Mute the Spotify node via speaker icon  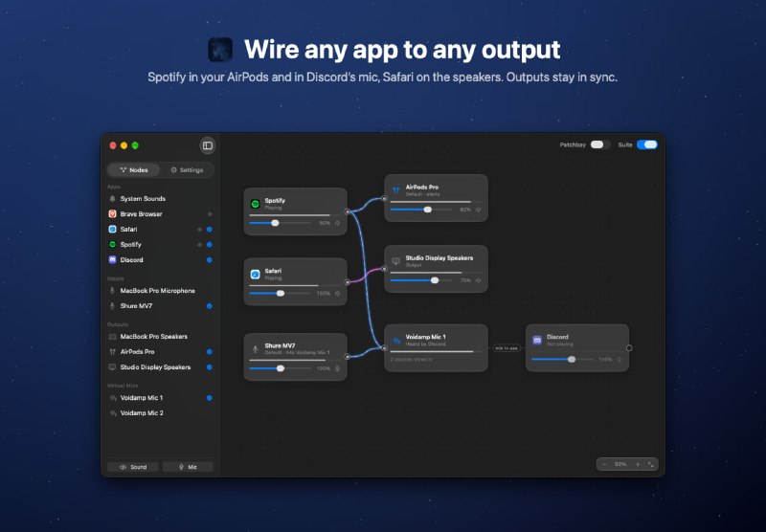click(x=338, y=223)
